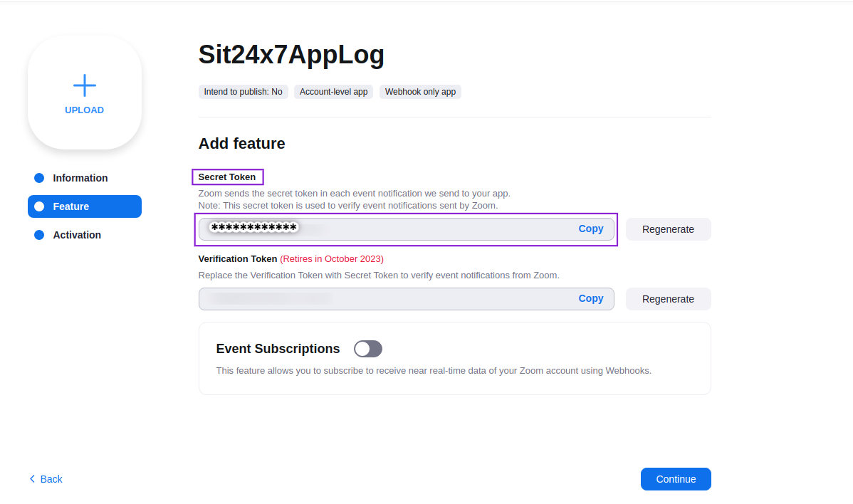Click the Back arrow chevron

[x=32, y=479]
